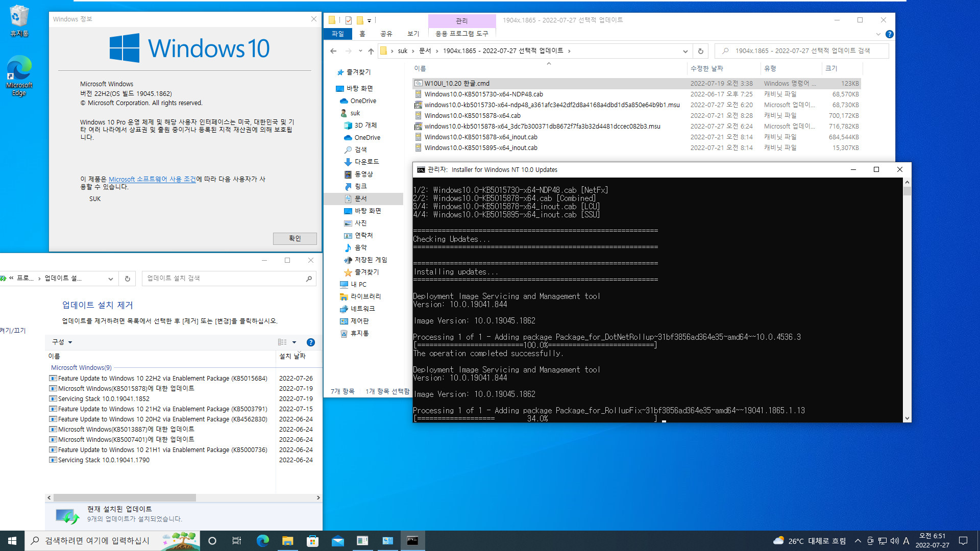Sort files by Name column header

(x=549, y=68)
